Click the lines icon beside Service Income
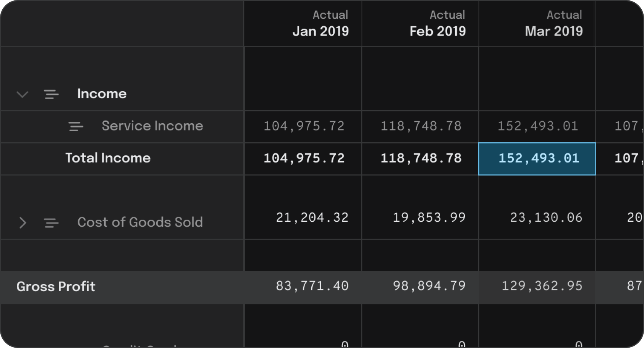 pos(76,126)
